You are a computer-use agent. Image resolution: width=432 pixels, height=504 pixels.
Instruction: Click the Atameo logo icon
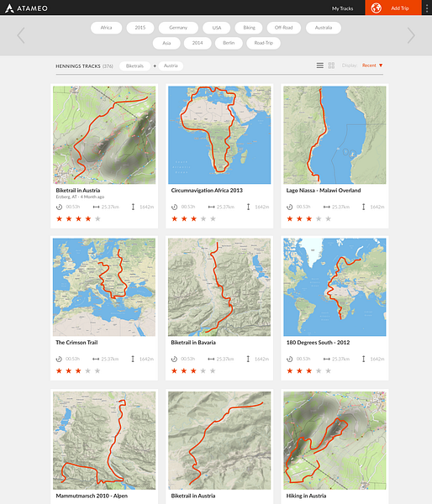tap(9, 8)
